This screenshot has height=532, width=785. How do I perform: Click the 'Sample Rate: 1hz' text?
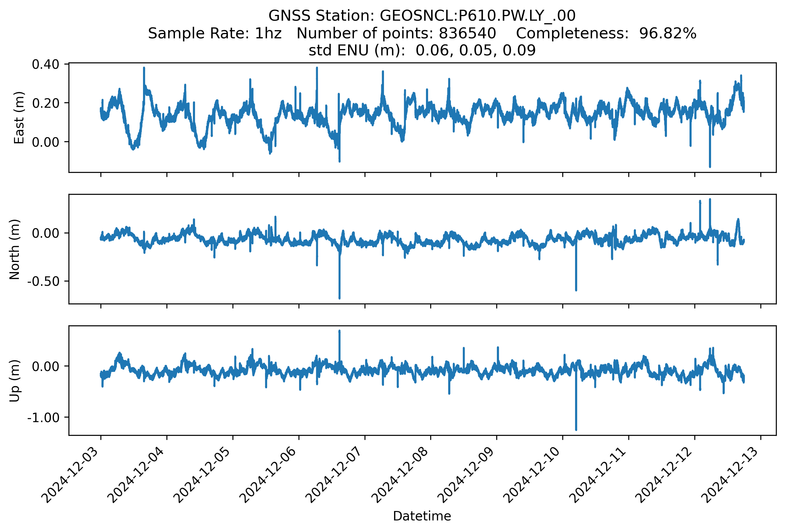(x=215, y=33)
